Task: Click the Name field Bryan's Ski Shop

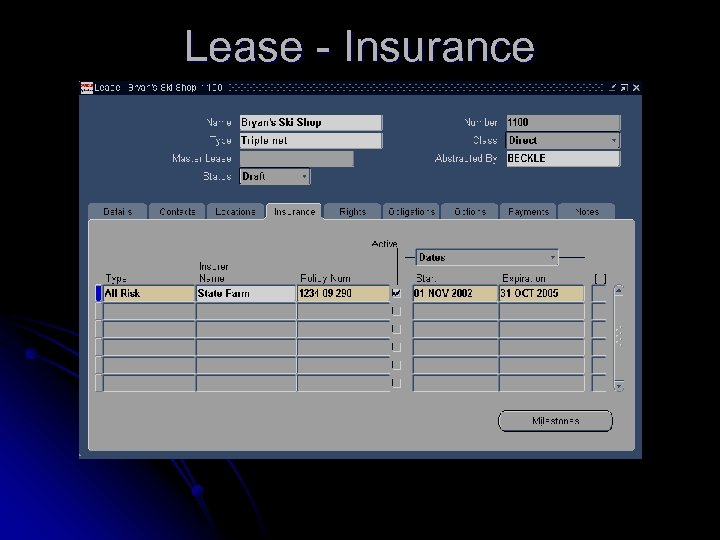Action: tap(310, 123)
